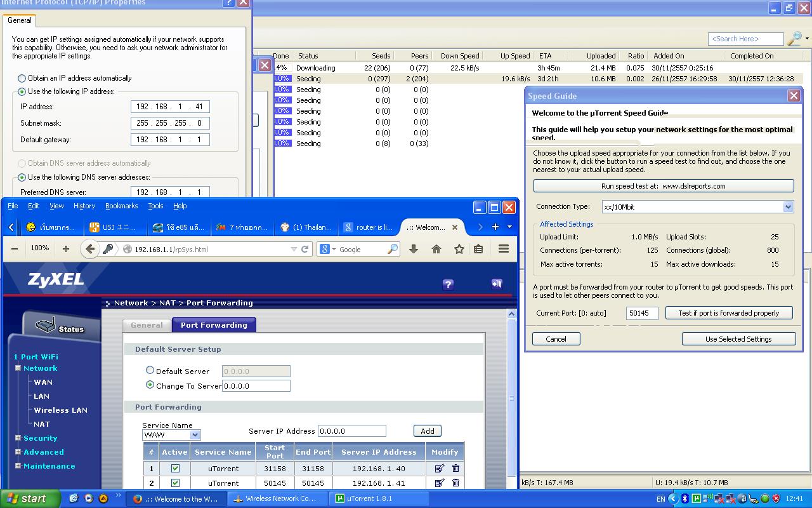812x508 pixels.
Task: Toggle Active checkbox for rule 50145
Action: click(x=175, y=483)
